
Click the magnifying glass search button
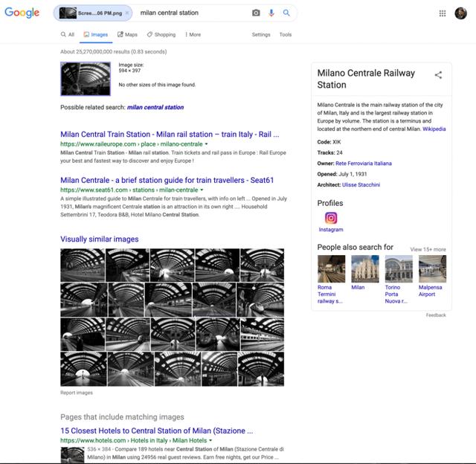(x=286, y=13)
